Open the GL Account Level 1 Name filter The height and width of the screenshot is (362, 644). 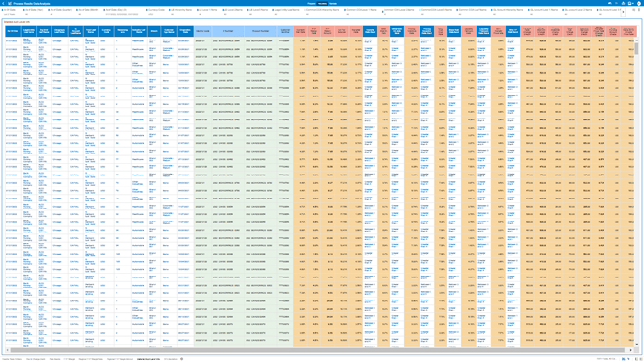[x=545, y=10]
